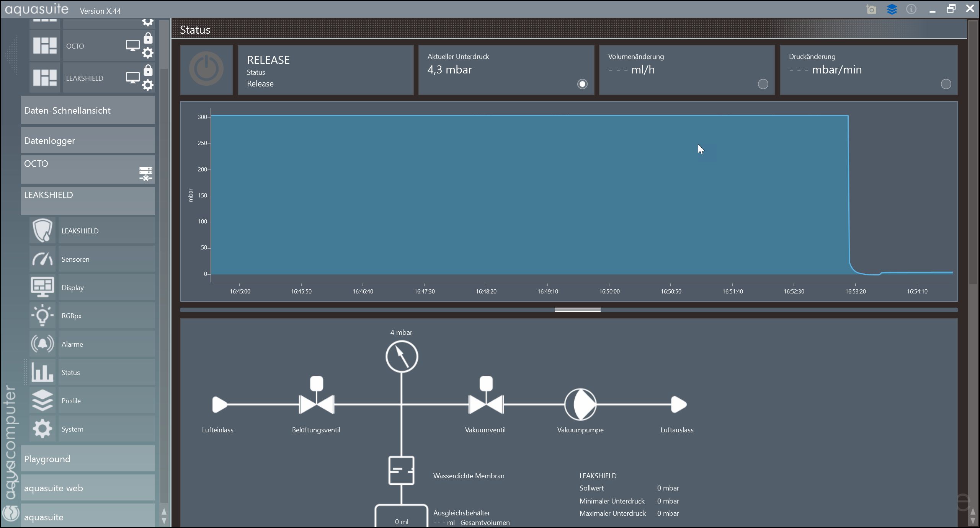The image size is (980, 528).
Task: Click the lock icon next to OCTO overview
Action: tap(148, 38)
